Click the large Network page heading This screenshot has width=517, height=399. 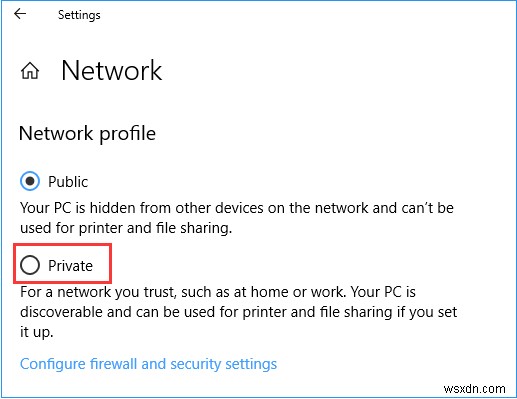coord(112,70)
